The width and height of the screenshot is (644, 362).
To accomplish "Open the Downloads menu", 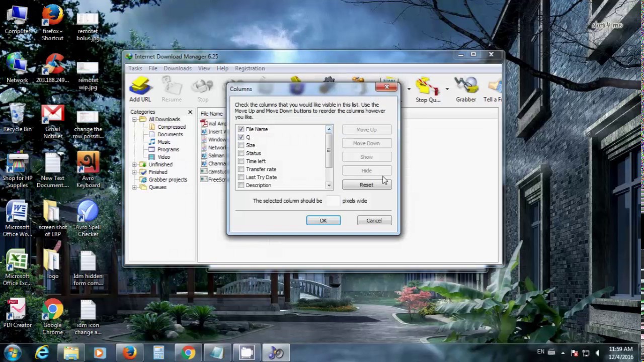I will click(178, 68).
